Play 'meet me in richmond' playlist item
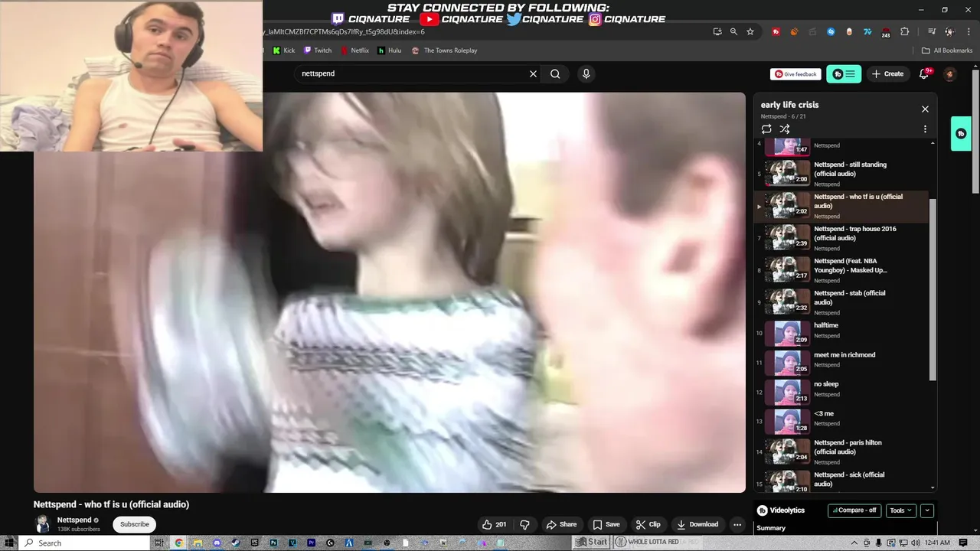 point(841,362)
